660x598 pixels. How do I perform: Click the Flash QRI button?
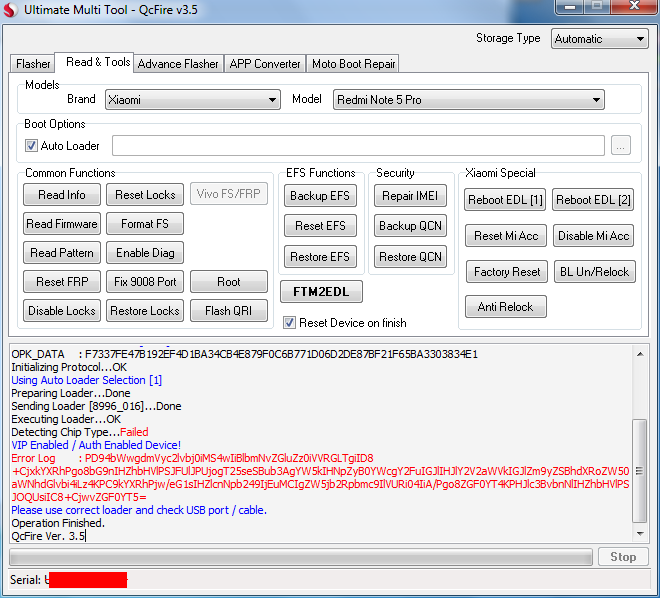229,311
